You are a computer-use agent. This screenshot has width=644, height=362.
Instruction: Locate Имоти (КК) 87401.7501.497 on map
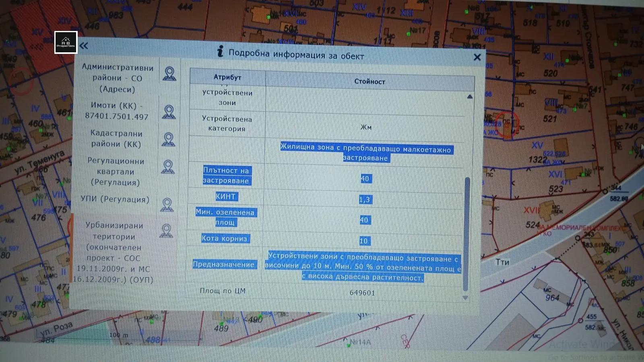[169, 112]
